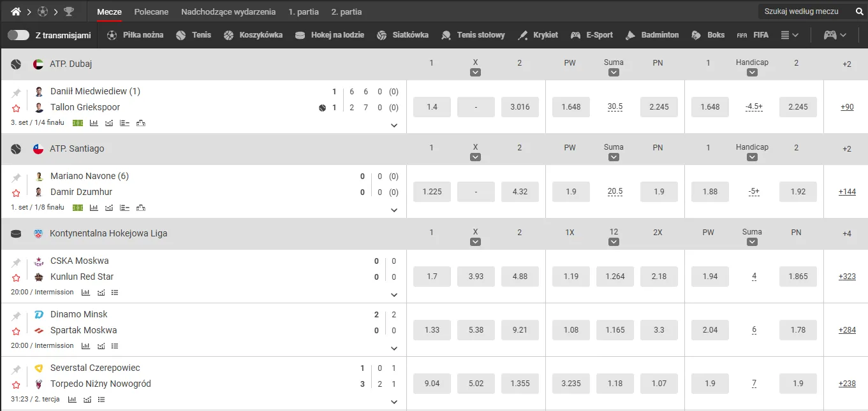Favorite the Dinamo Minsk vs Spartak match
This screenshot has height=411, width=868.
(x=17, y=331)
